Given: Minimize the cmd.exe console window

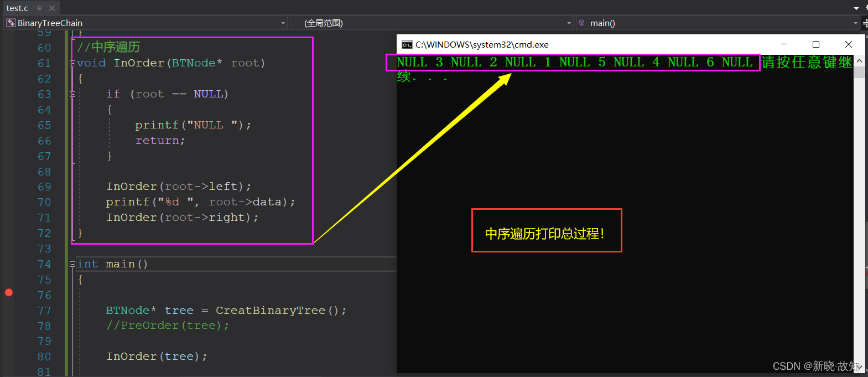Looking at the screenshot, I should [x=784, y=44].
